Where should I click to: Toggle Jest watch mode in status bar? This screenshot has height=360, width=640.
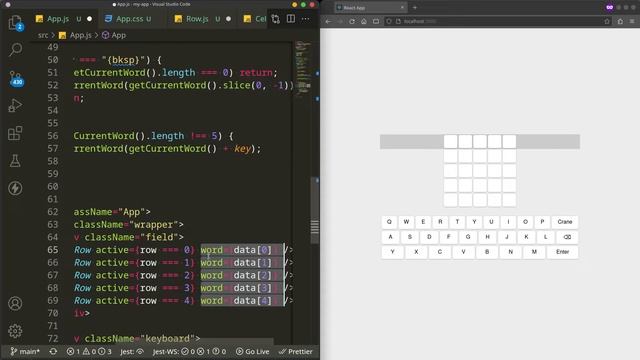(x=132, y=351)
